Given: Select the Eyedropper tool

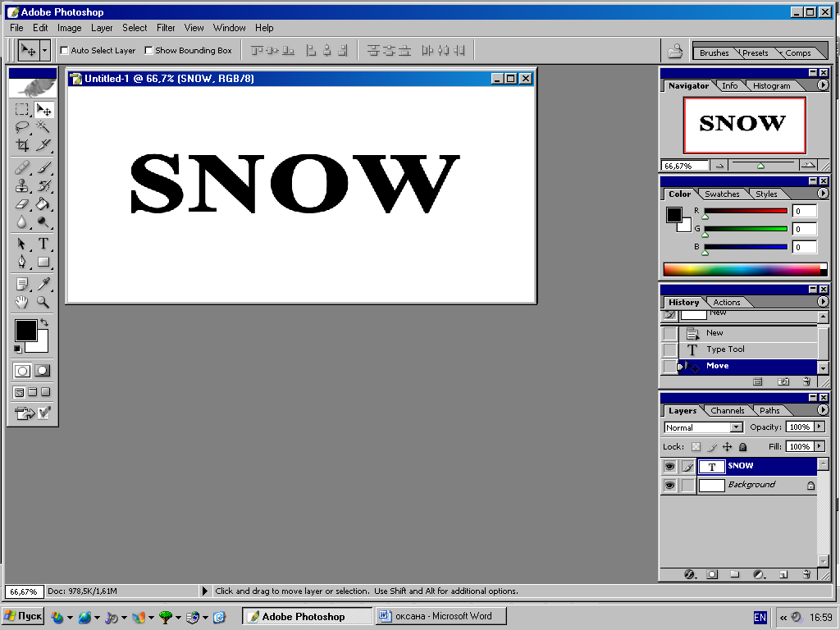Looking at the screenshot, I should 43,284.
